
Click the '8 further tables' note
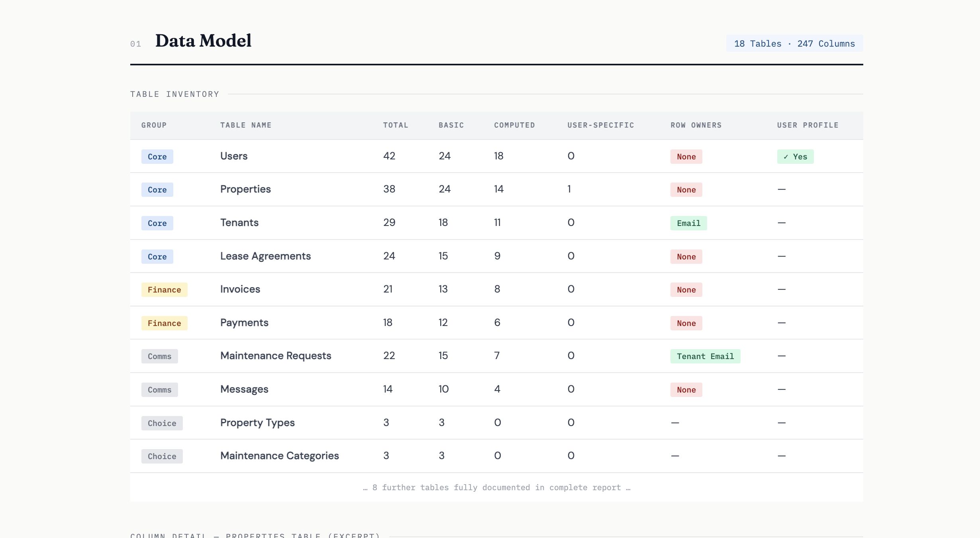click(496, 487)
